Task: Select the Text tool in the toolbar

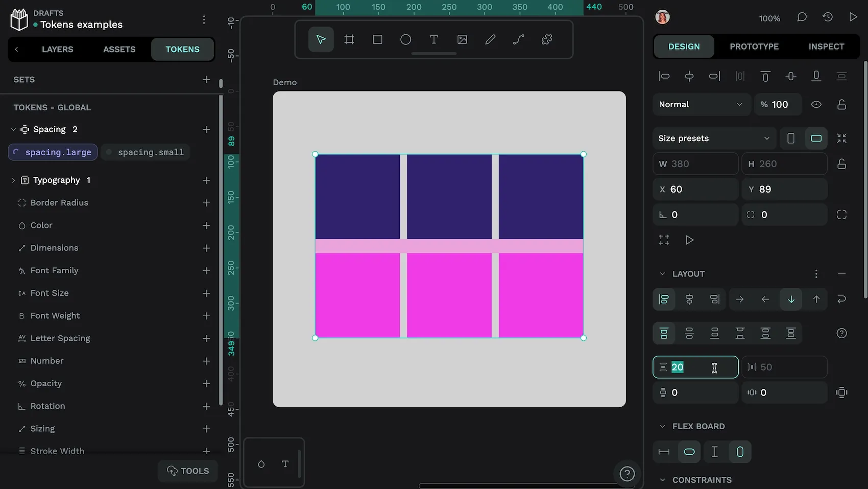Action: (433, 39)
